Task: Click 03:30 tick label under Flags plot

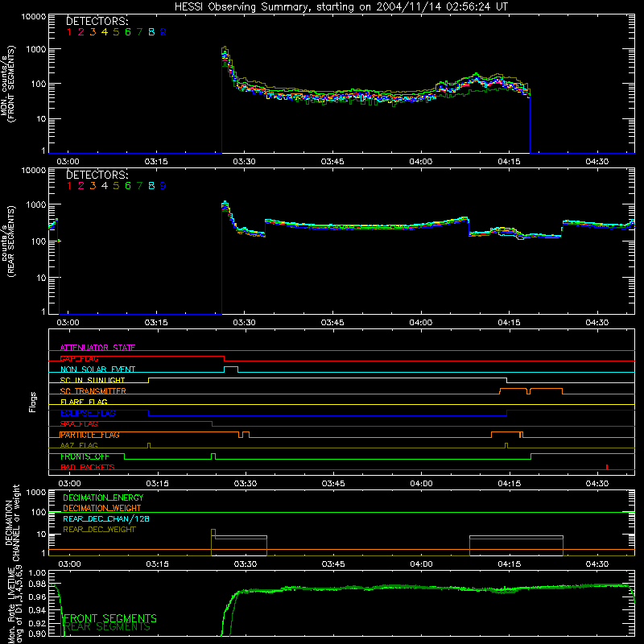Action: click(246, 484)
